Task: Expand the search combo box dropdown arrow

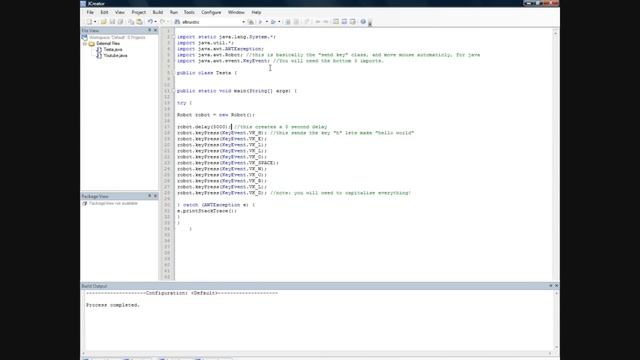Action: [x=243, y=22]
